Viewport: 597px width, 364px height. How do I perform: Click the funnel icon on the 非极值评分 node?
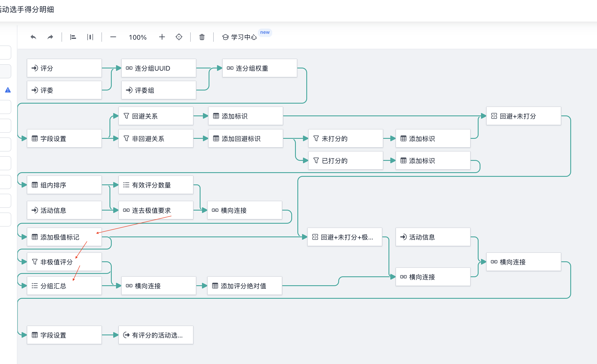click(35, 262)
